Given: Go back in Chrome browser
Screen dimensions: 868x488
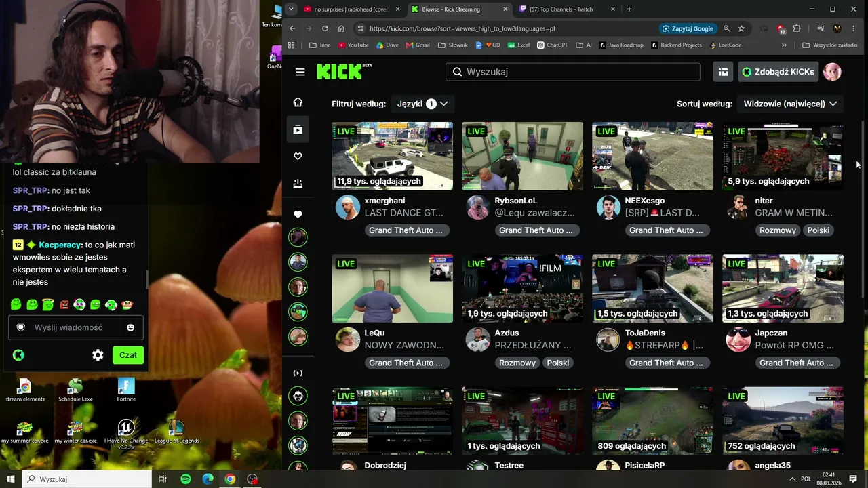Looking at the screenshot, I should [x=292, y=28].
